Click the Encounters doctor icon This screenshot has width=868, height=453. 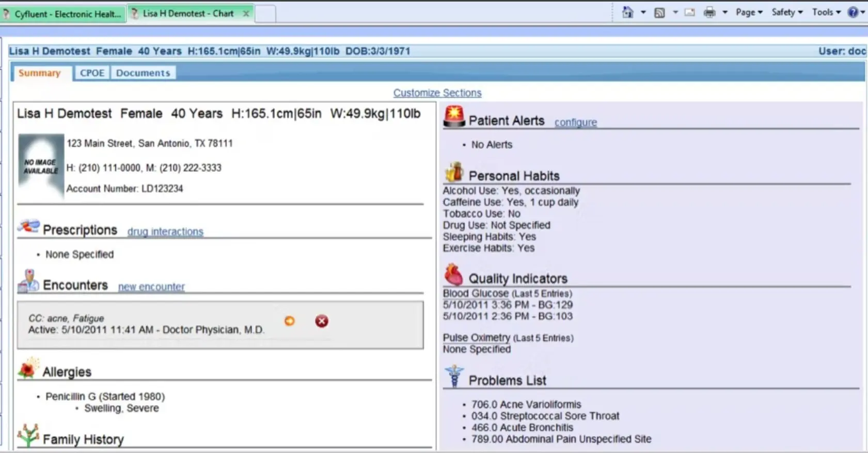pyautogui.click(x=28, y=281)
